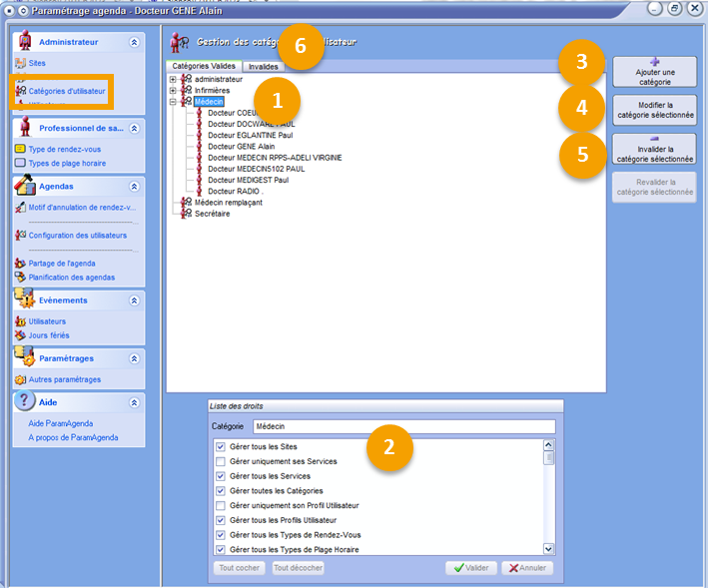Enable Gérer uniquement ses Services checkbox
The image size is (708, 588).
221,462
